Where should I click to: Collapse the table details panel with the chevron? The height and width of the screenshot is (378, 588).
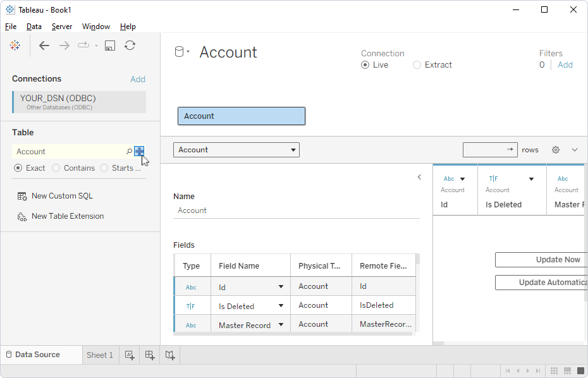tap(419, 177)
